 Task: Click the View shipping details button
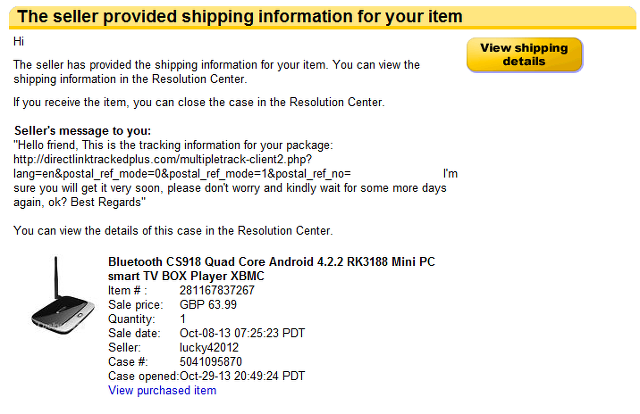(524, 55)
